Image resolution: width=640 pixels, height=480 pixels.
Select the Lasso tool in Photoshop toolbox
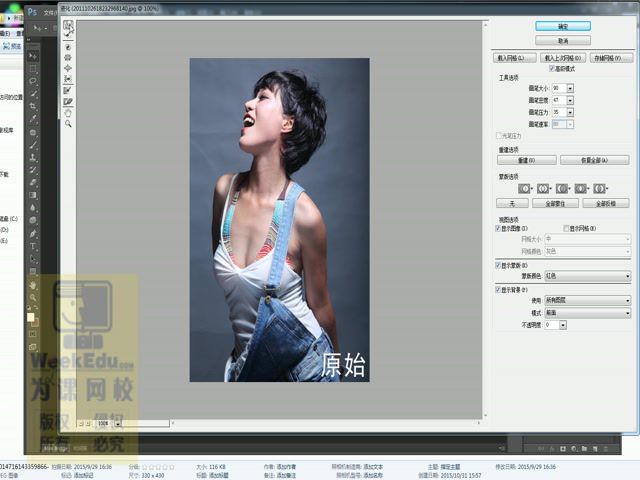coord(33,81)
